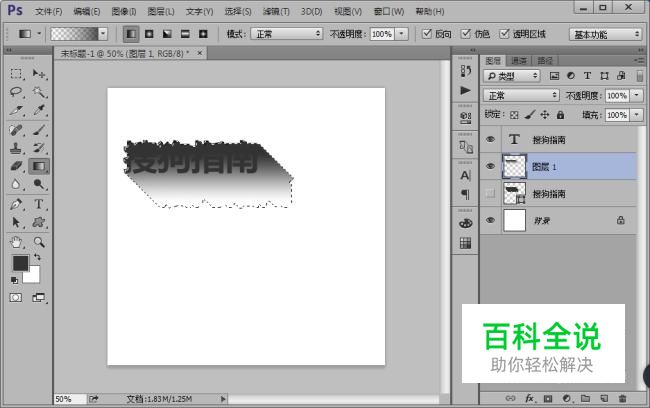Pick the Rectangular Marquee tool
This screenshot has height=408, width=650.
pos(17,73)
